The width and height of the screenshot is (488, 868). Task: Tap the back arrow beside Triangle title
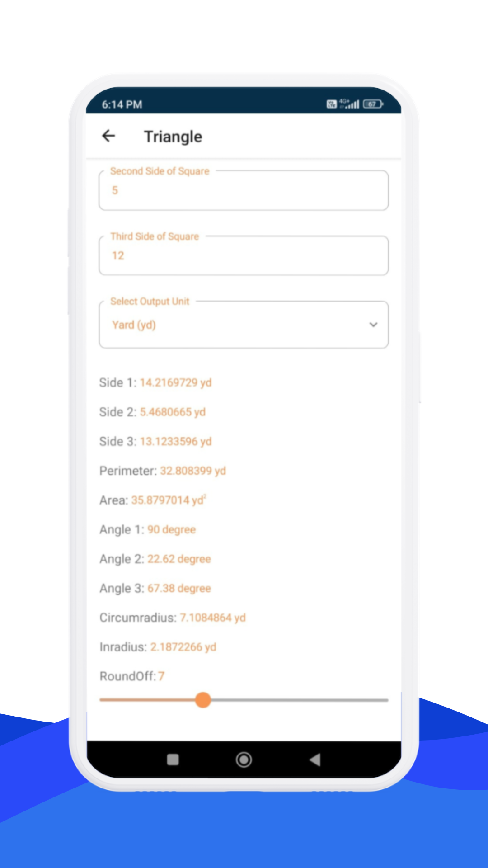click(108, 136)
